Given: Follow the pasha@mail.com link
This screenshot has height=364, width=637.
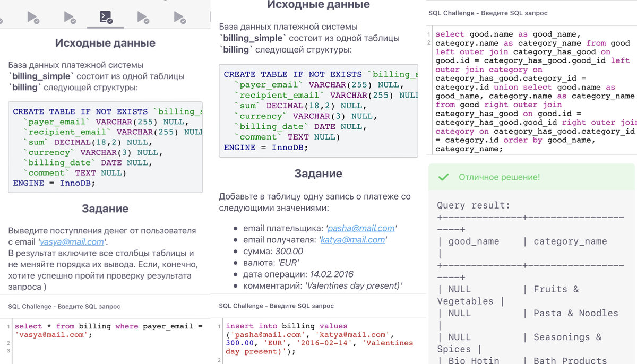Looking at the screenshot, I should [x=361, y=228].
